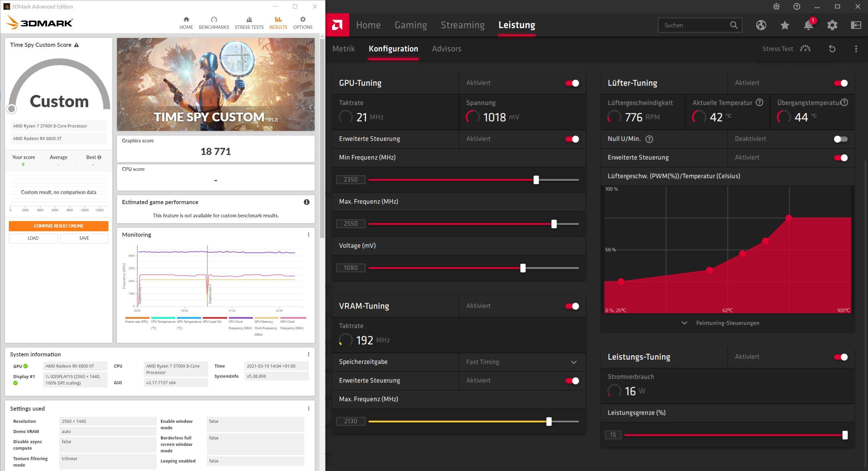Switch to the Gaming tab

click(x=411, y=25)
